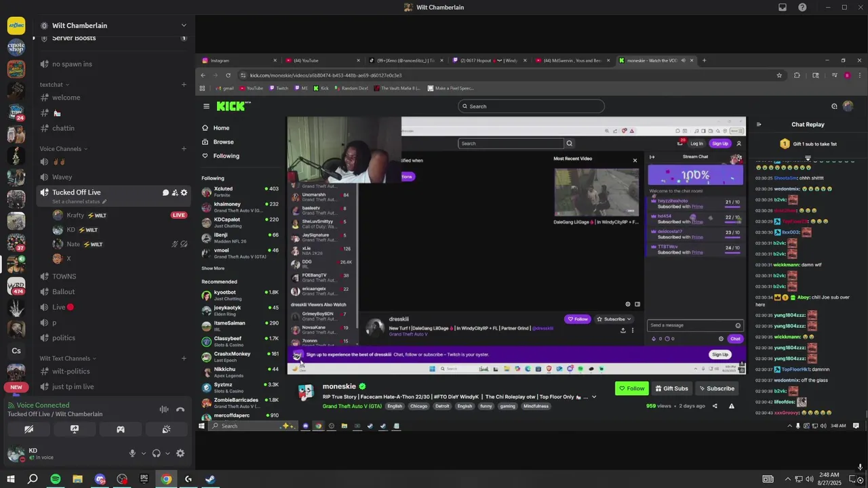
Task: Open the noise suppression waveform icon
Action: [163, 409]
